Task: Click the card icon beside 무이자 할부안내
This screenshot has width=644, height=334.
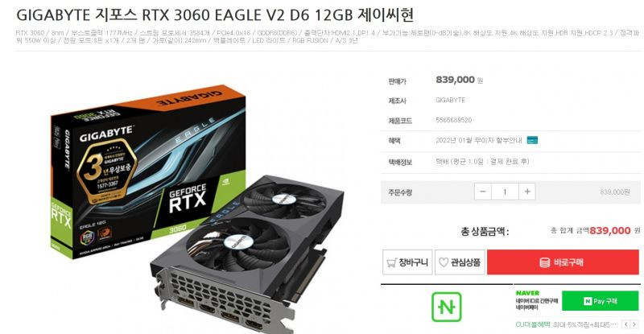Action: pyautogui.click(x=532, y=140)
